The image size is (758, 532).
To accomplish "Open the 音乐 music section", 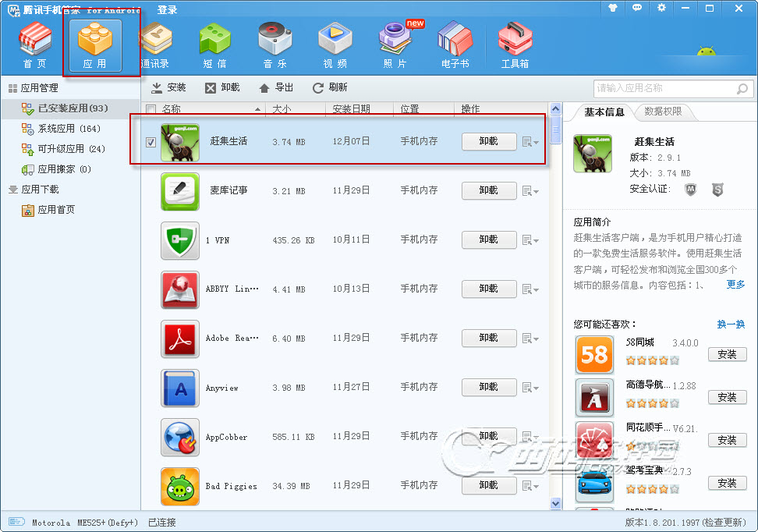I will pyautogui.click(x=275, y=45).
